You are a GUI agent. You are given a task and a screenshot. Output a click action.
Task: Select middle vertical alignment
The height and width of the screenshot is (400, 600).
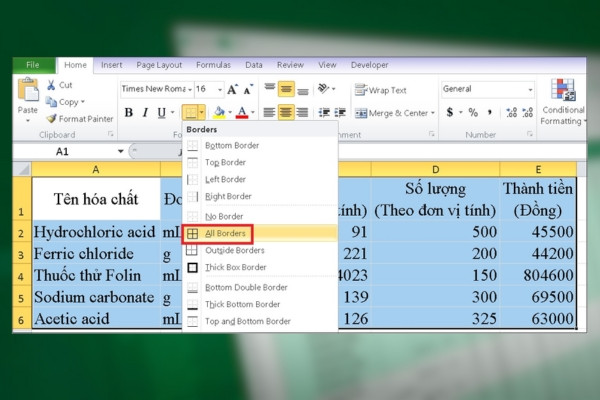(x=286, y=89)
